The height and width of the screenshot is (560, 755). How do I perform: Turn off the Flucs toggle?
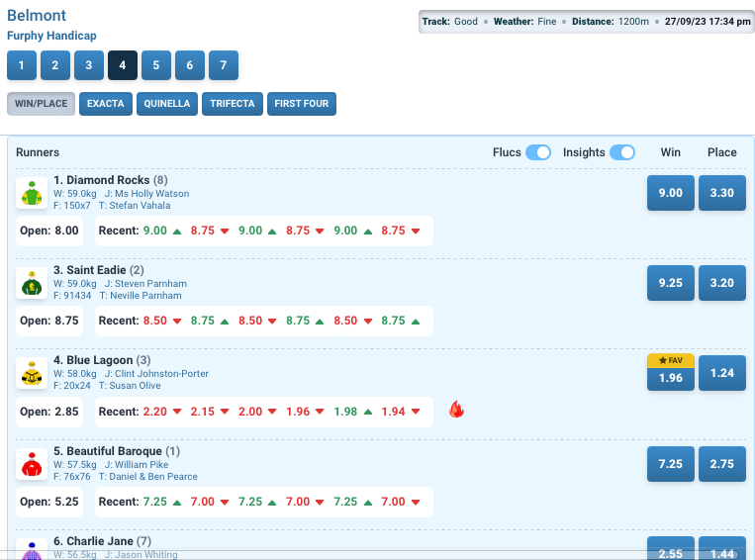pos(538,152)
